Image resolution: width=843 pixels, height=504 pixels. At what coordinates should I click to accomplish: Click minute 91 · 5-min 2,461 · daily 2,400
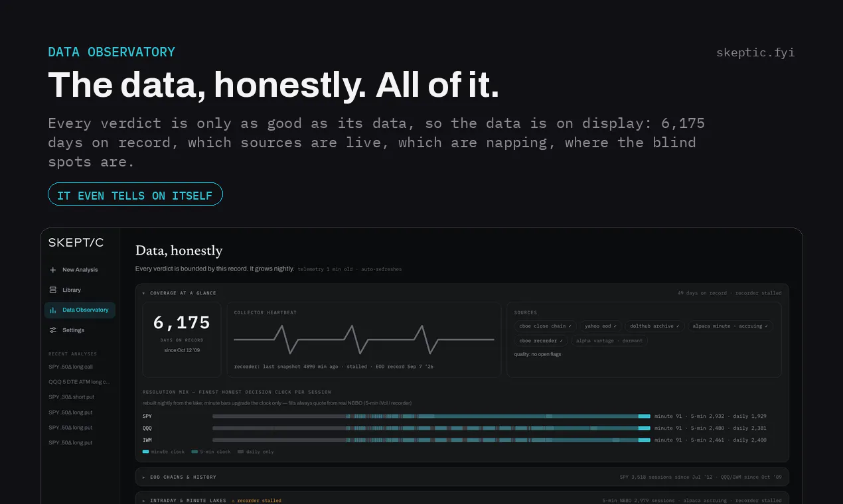pyautogui.click(x=710, y=440)
